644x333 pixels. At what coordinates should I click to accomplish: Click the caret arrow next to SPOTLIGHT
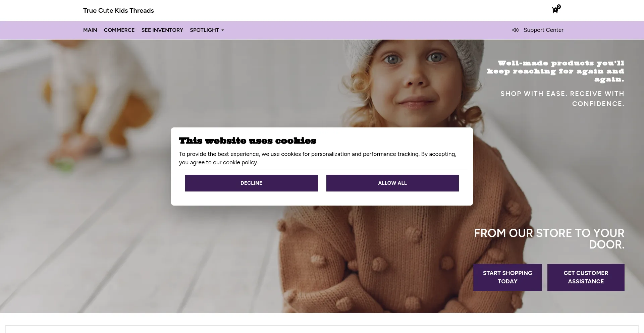222,30
